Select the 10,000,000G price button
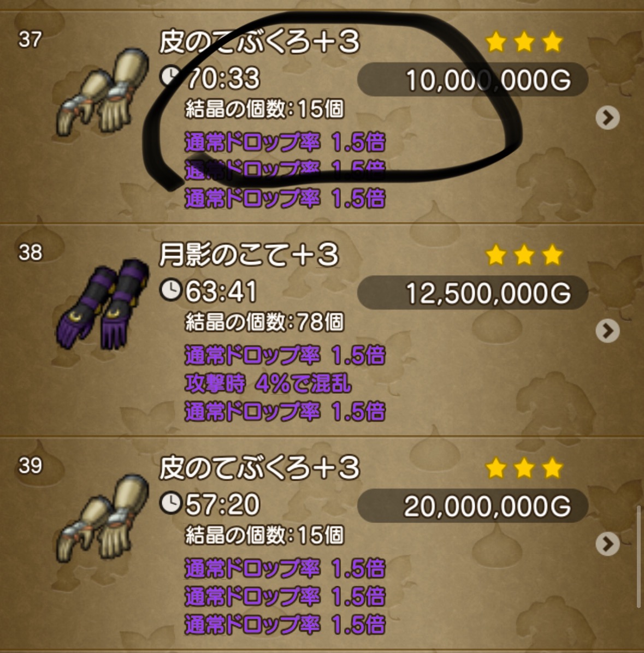The image size is (644, 653). point(473,80)
